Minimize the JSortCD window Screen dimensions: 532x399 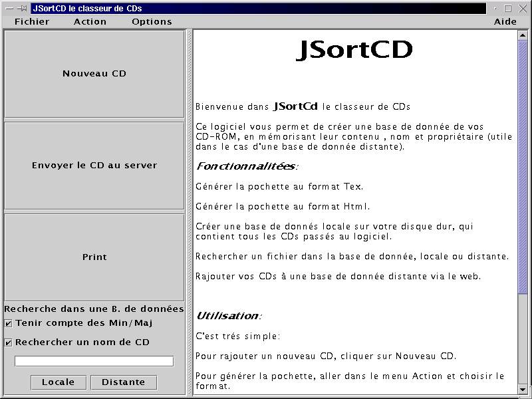(494, 9)
